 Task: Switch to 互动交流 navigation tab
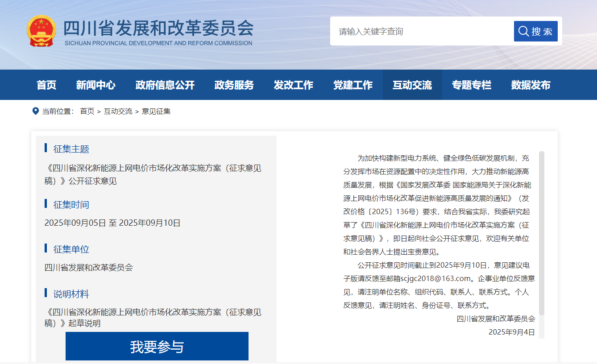[x=412, y=85]
